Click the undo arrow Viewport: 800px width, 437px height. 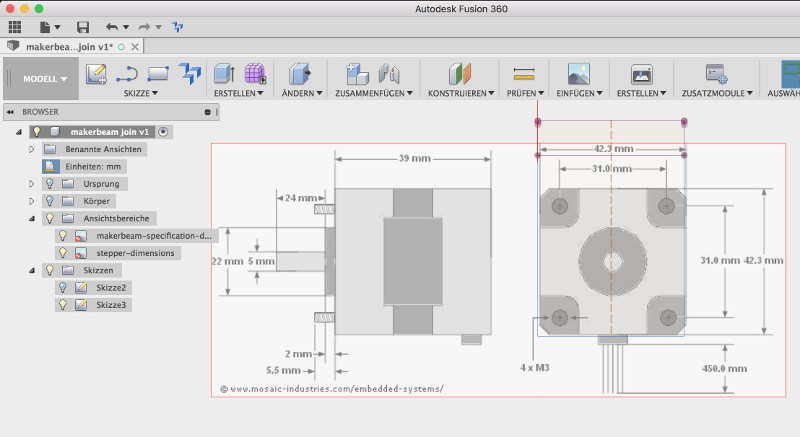coord(111,26)
